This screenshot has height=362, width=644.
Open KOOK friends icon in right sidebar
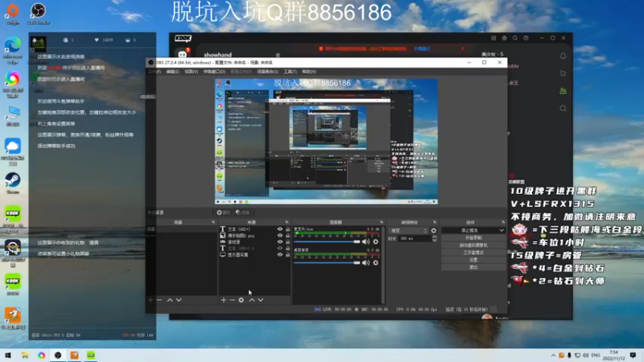pyautogui.click(x=563, y=91)
